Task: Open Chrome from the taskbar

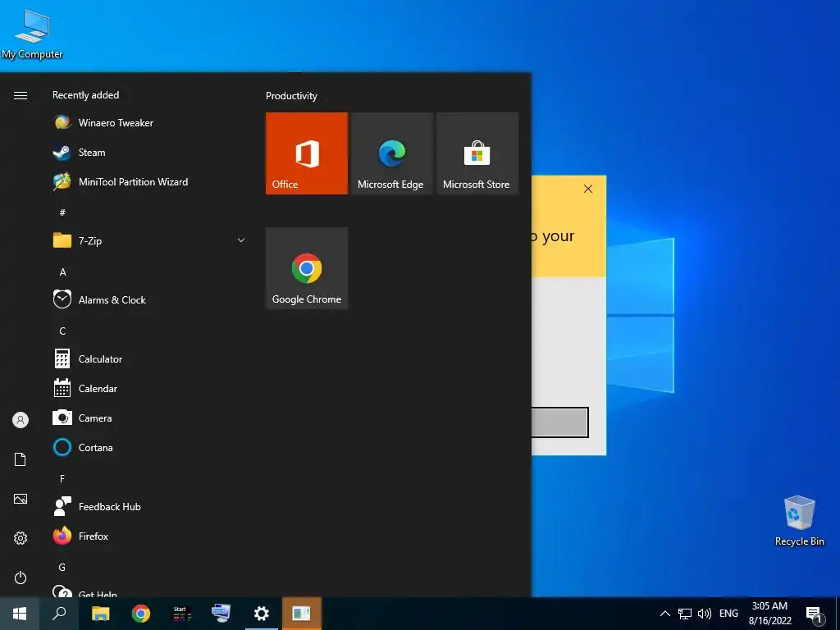Action: [x=141, y=614]
